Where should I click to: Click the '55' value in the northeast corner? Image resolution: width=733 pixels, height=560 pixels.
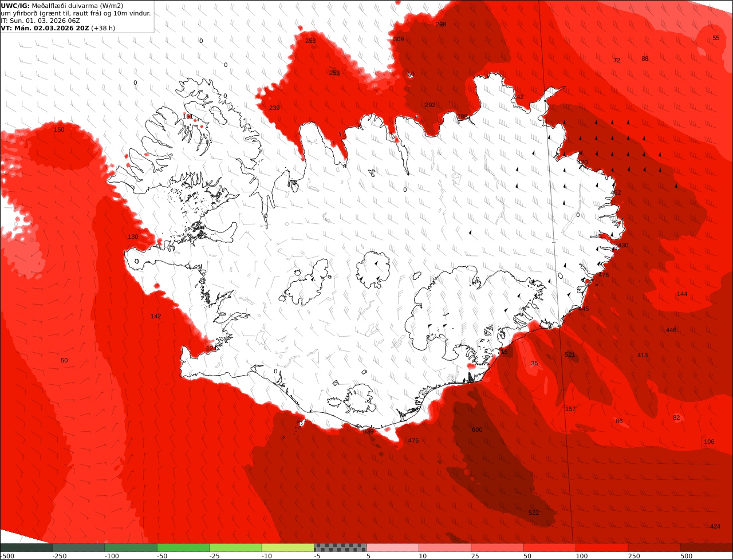click(716, 38)
